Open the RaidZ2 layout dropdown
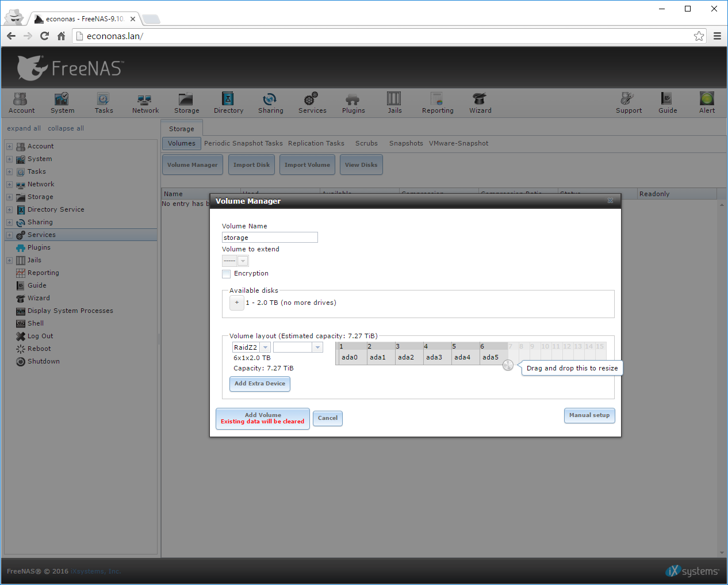 (x=265, y=347)
